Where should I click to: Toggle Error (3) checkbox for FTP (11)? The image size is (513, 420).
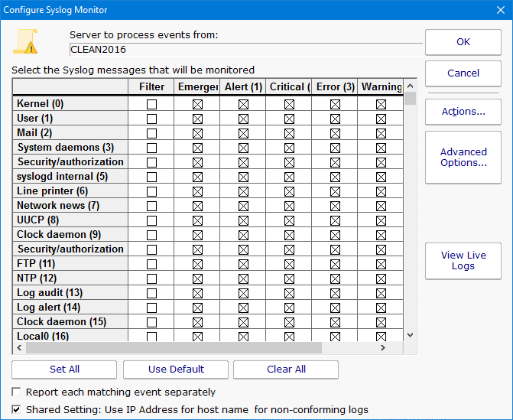click(x=335, y=264)
